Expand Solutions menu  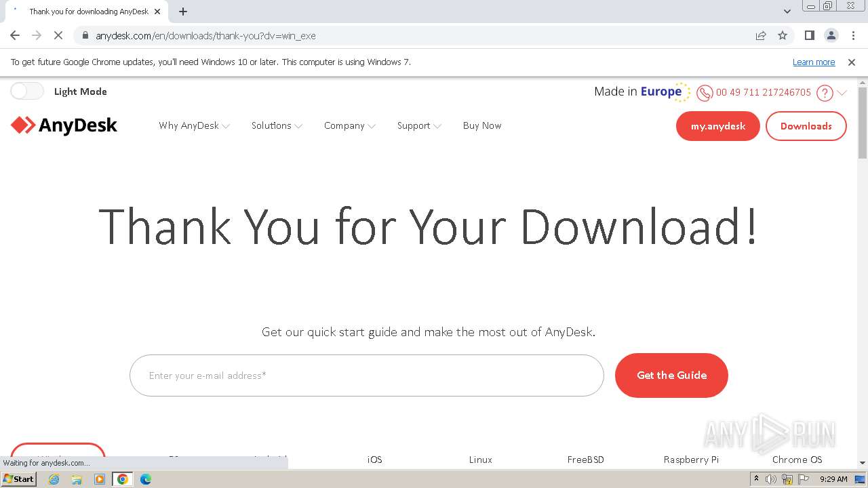[x=277, y=125]
